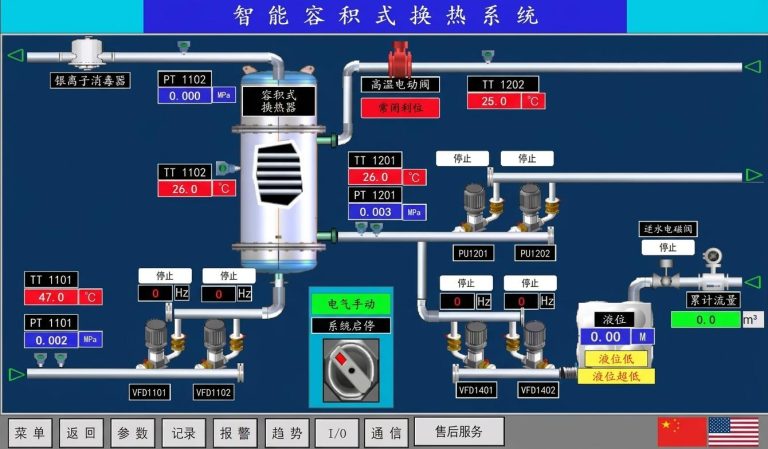Toggle the 停止 status above VFD1401
The image size is (768, 449).
click(466, 283)
